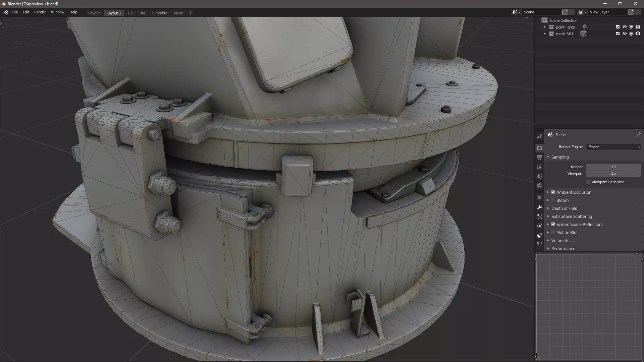
Task: Switch to the Video workspace tab
Action: point(178,13)
